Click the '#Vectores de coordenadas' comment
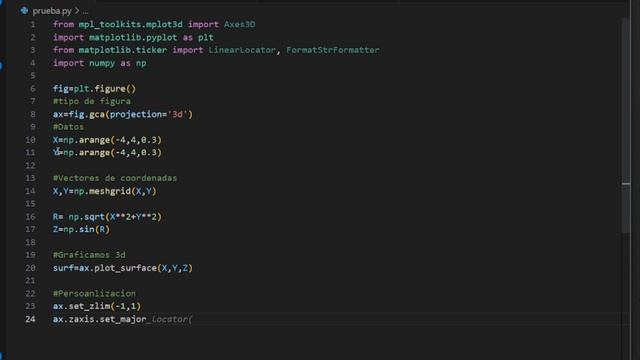This screenshot has width=640, height=360. [x=115, y=178]
